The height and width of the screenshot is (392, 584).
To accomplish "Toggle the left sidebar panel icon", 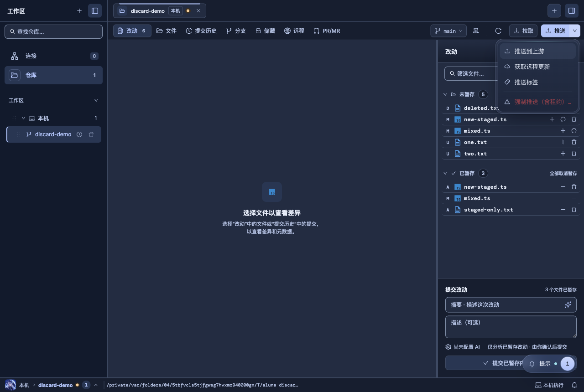I will 95,10.
